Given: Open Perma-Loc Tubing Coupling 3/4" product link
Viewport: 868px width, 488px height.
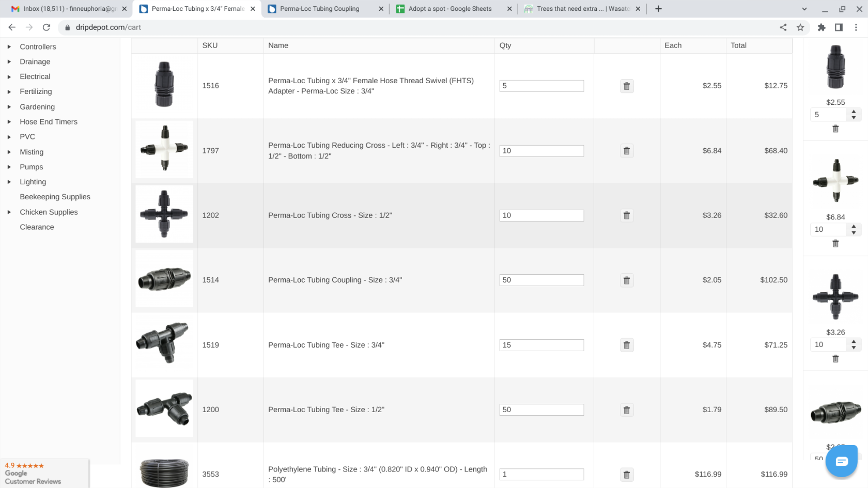Looking at the screenshot, I should (x=335, y=280).
